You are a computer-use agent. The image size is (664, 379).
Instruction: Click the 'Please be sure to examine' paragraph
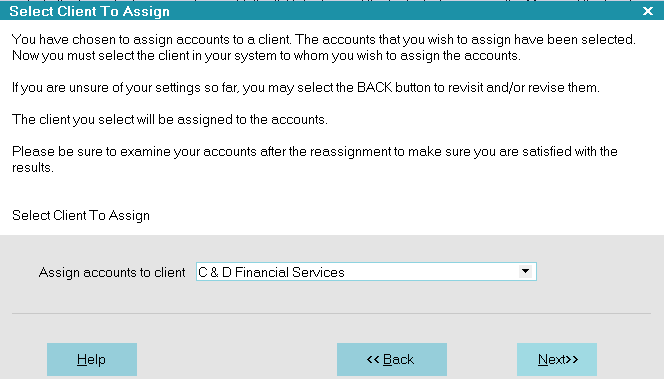tap(315, 159)
